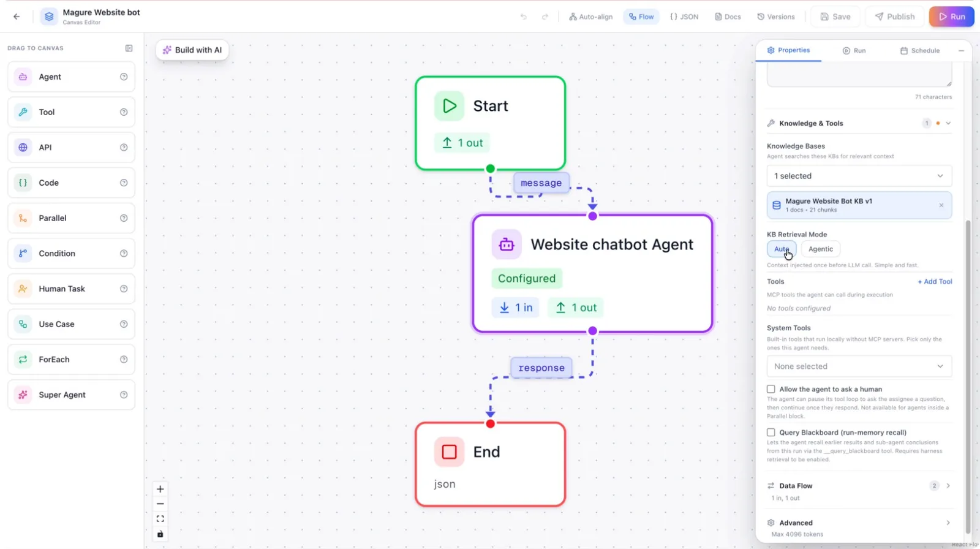Viewport: 980px width, 549px height.
Task: Click the redo arrow icon
Action: pyautogui.click(x=545, y=17)
